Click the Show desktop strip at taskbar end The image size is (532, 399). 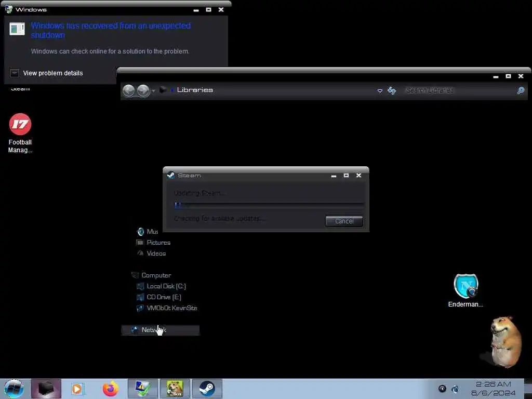528,389
